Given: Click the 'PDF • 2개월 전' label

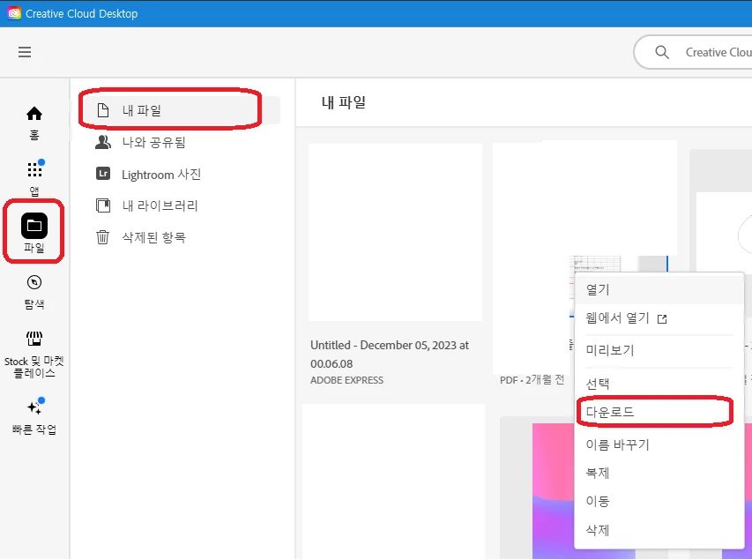Looking at the screenshot, I should [532, 379].
